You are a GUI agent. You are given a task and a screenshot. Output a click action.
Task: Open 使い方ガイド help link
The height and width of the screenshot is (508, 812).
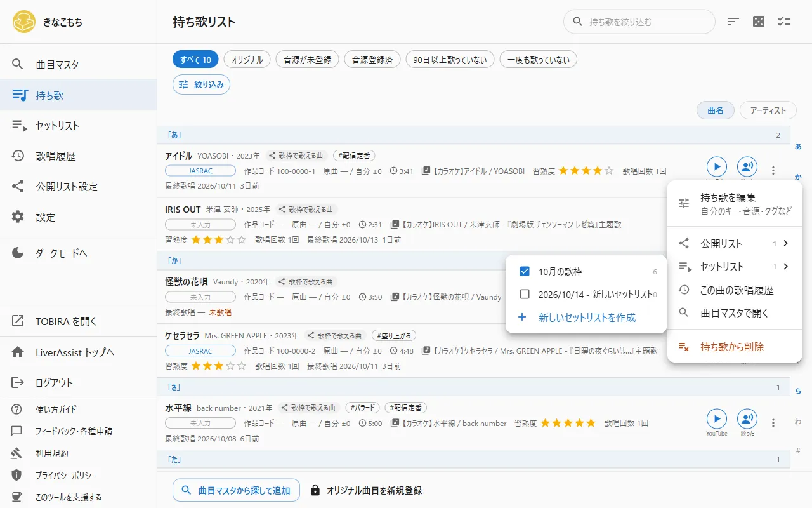coord(79,410)
